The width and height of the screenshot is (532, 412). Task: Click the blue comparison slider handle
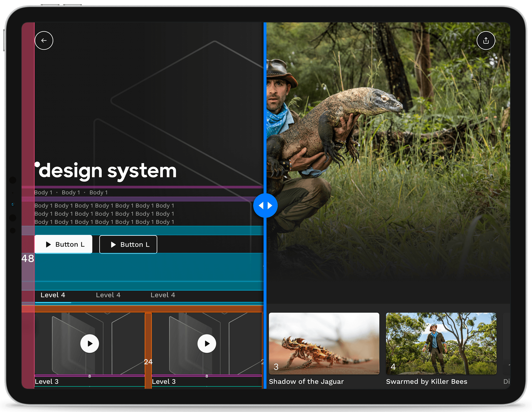tap(265, 205)
